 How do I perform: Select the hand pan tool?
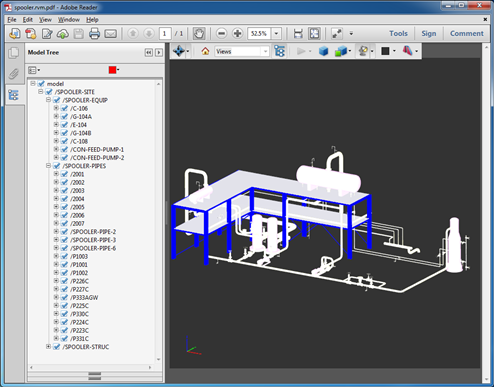point(199,33)
